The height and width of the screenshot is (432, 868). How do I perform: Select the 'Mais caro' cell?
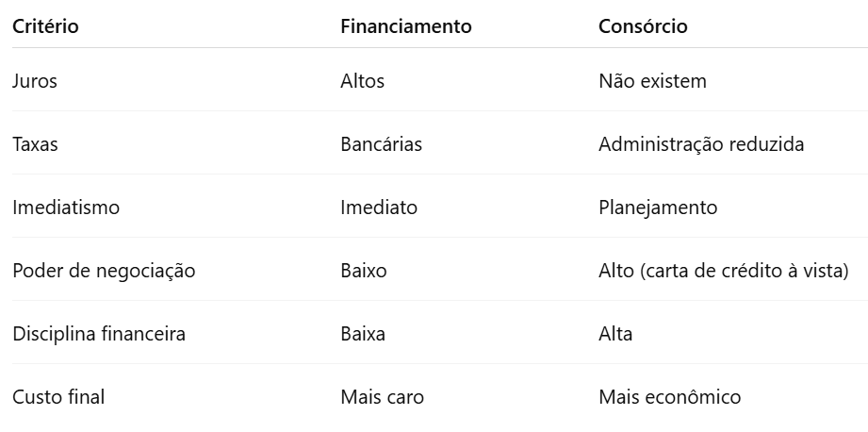382,397
